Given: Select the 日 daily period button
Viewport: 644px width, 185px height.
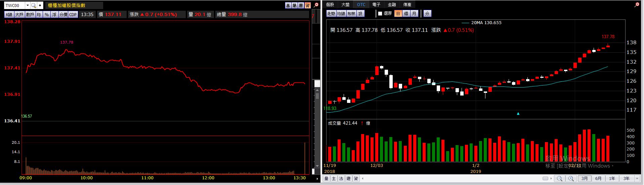Looking at the screenshot, I should click(x=398, y=13).
